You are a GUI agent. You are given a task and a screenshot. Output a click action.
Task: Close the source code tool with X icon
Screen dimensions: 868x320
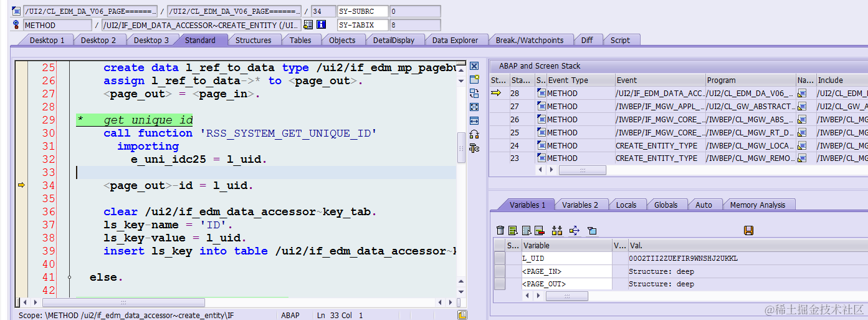[x=474, y=66]
